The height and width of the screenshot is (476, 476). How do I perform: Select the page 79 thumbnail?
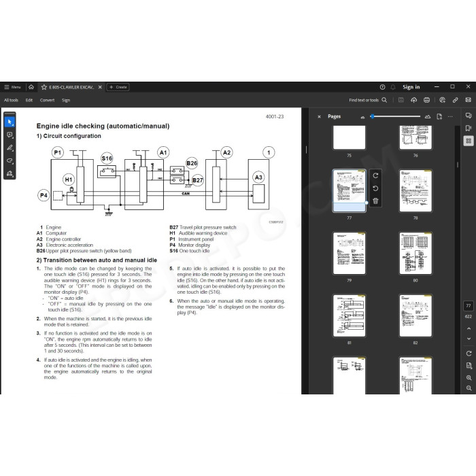(x=349, y=253)
